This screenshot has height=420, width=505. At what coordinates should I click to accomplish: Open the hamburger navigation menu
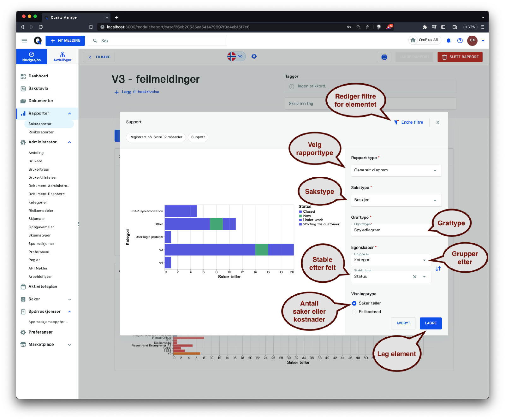pyautogui.click(x=24, y=41)
